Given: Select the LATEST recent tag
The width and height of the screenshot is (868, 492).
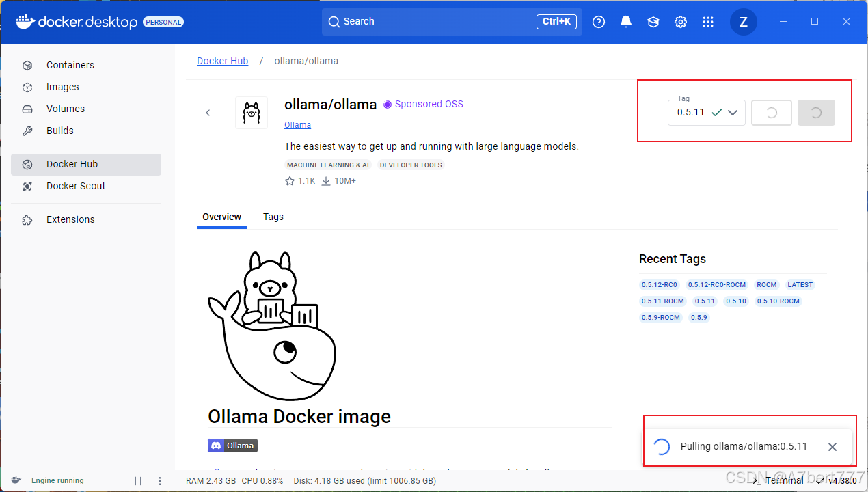Looking at the screenshot, I should pyautogui.click(x=800, y=285).
